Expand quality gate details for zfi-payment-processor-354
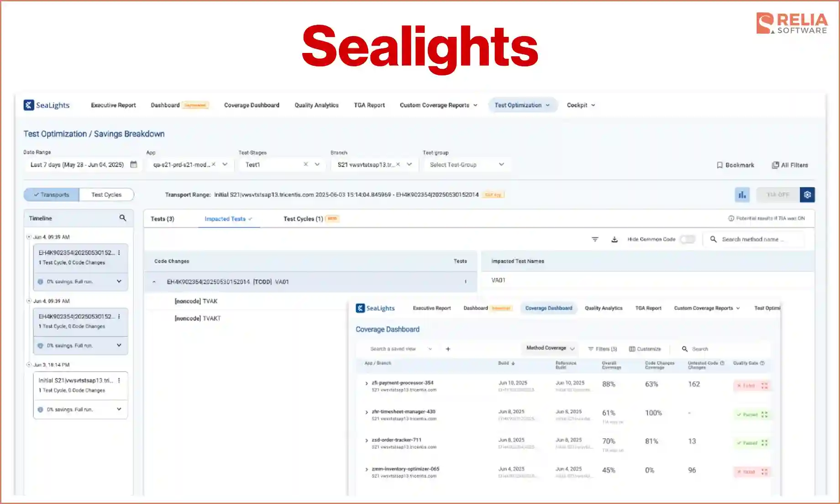The width and height of the screenshot is (840, 504). (x=765, y=386)
